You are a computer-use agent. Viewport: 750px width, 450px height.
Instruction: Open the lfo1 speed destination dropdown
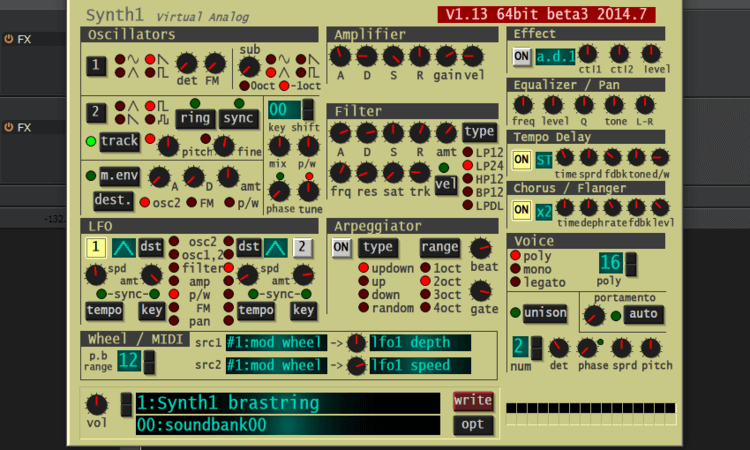(419, 366)
